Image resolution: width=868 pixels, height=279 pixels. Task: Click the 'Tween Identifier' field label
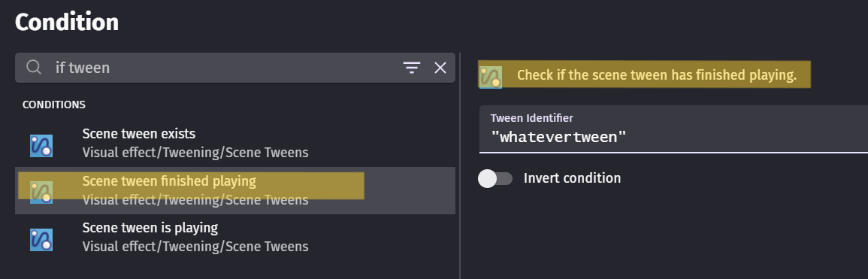pyautogui.click(x=532, y=118)
